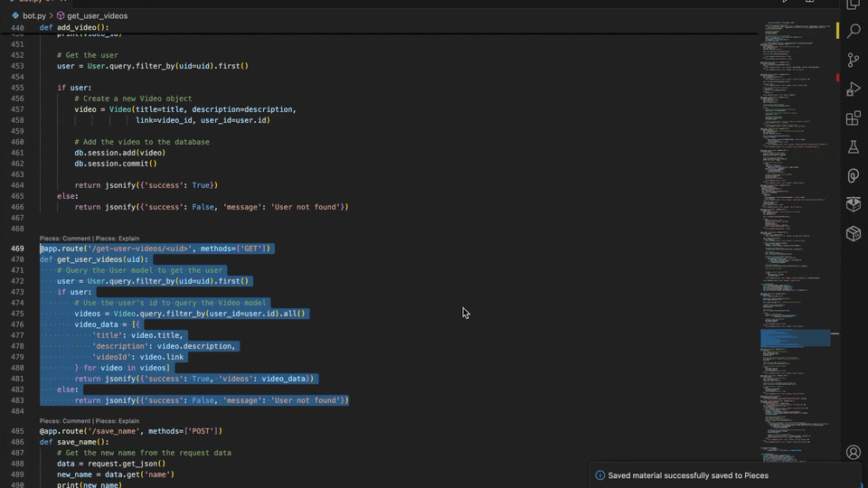Viewport: 868px width, 488px height.
Task: Jump to sticky line 'def add_video():'
Action: (x=74, y=27)
